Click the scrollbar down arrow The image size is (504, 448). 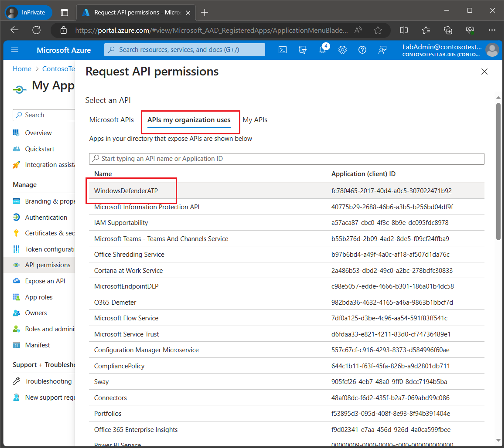pyautogui.click(x=498, y=440)
